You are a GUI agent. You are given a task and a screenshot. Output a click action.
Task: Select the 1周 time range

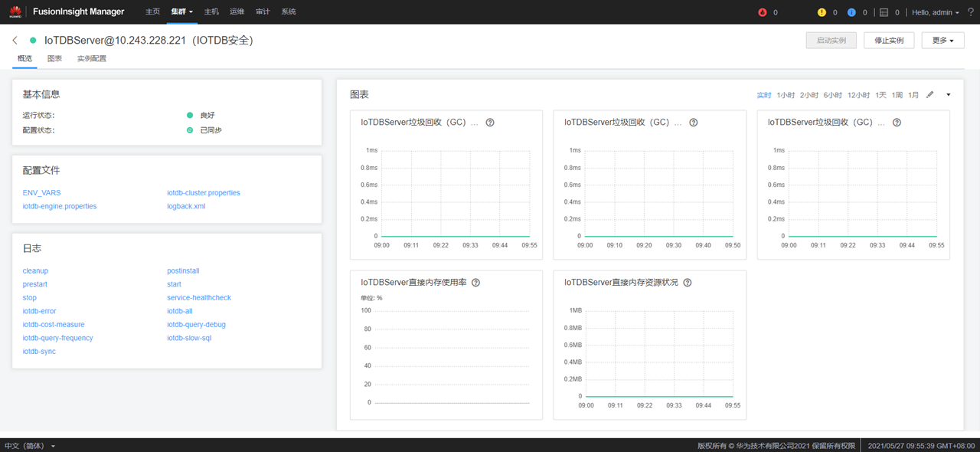click(897, 95)
